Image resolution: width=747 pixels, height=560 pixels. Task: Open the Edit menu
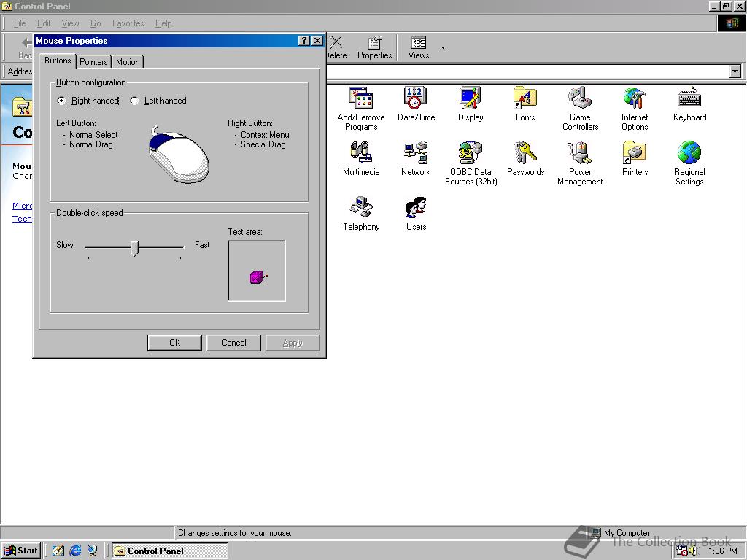(43, 23)
